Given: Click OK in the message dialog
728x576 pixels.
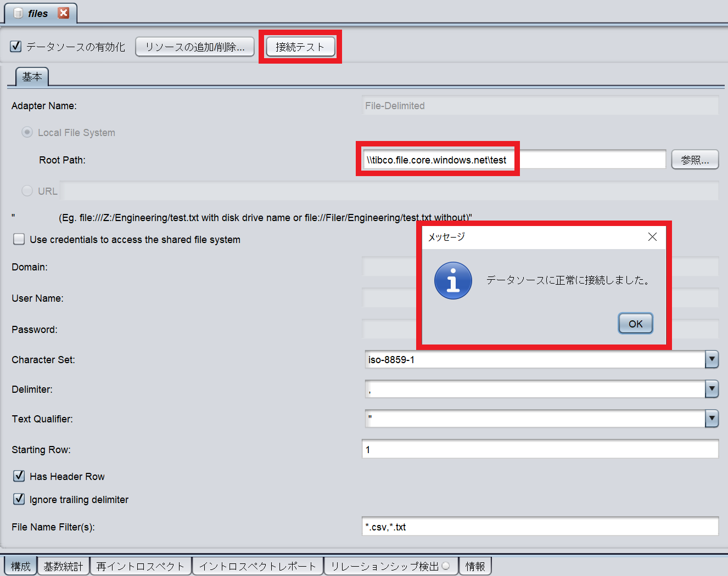Looking at the screenshot, I should [x=636, y=324].
